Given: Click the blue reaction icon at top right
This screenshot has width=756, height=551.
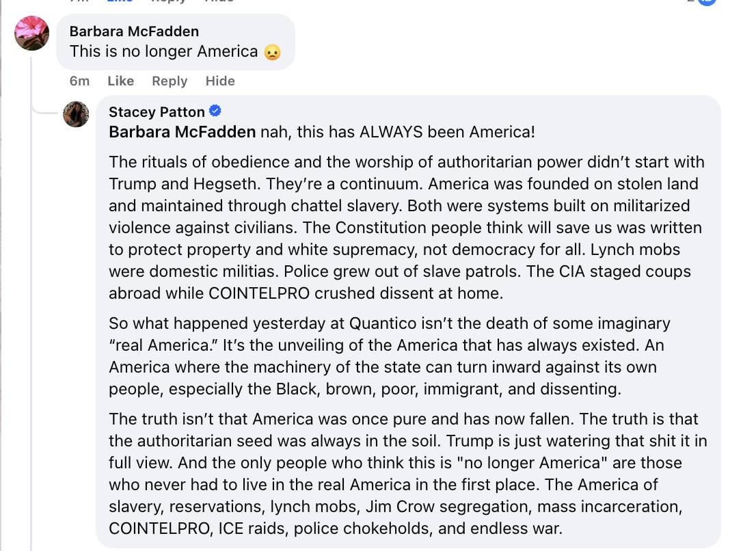Looking at the screenshot, I should point(707,2).
